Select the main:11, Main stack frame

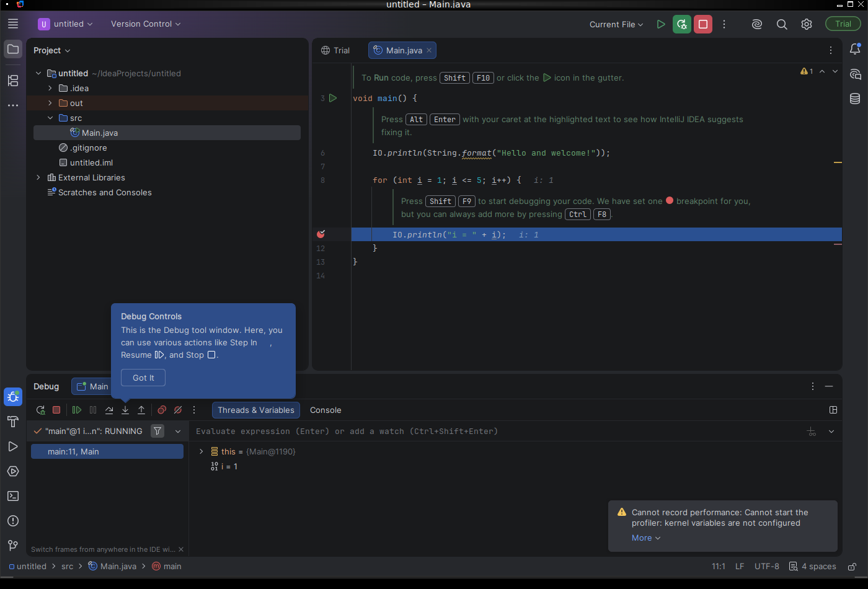coord(107,451)
